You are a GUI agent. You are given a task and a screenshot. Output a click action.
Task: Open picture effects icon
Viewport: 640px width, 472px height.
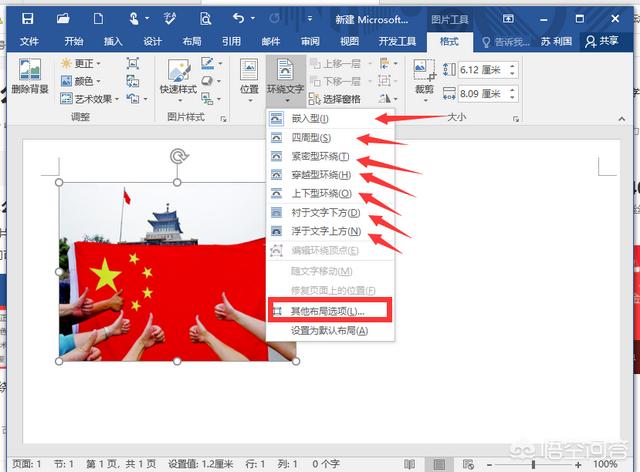[207, 81]
